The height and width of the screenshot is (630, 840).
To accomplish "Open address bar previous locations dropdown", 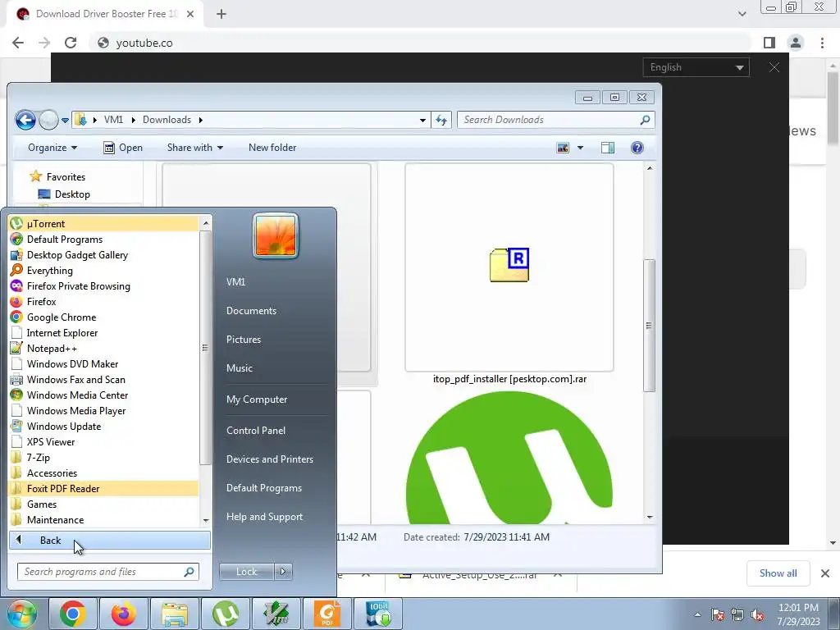I will coord(422,120).
